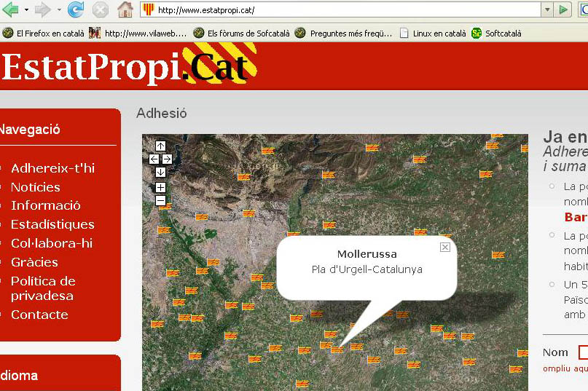Open Política de privadesa page
The width and height of the screenshot is (588, 391).
(43, 288)
